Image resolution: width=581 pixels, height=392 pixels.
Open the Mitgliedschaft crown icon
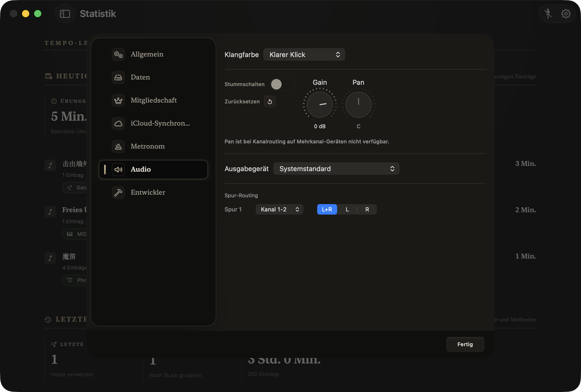[x=118, y=100]
